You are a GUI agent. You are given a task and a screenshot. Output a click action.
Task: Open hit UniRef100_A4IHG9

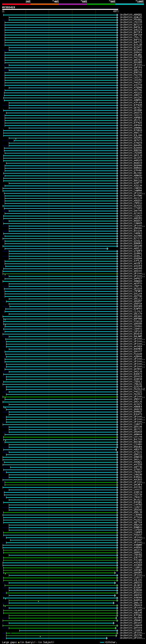pos(131,347)
